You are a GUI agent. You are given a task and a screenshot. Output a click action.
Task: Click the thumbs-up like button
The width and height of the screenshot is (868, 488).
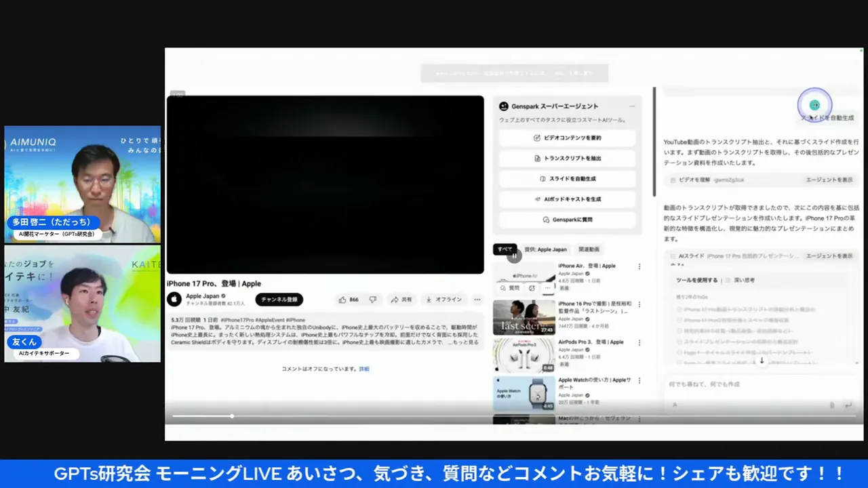[x=349, y=300]
